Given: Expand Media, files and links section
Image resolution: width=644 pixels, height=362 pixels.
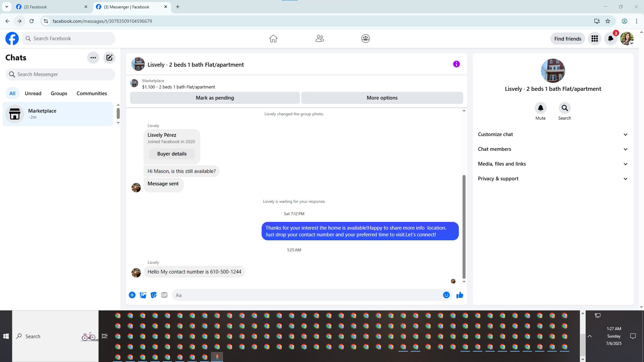Looking at the screenshot, I should click(552, 164).
